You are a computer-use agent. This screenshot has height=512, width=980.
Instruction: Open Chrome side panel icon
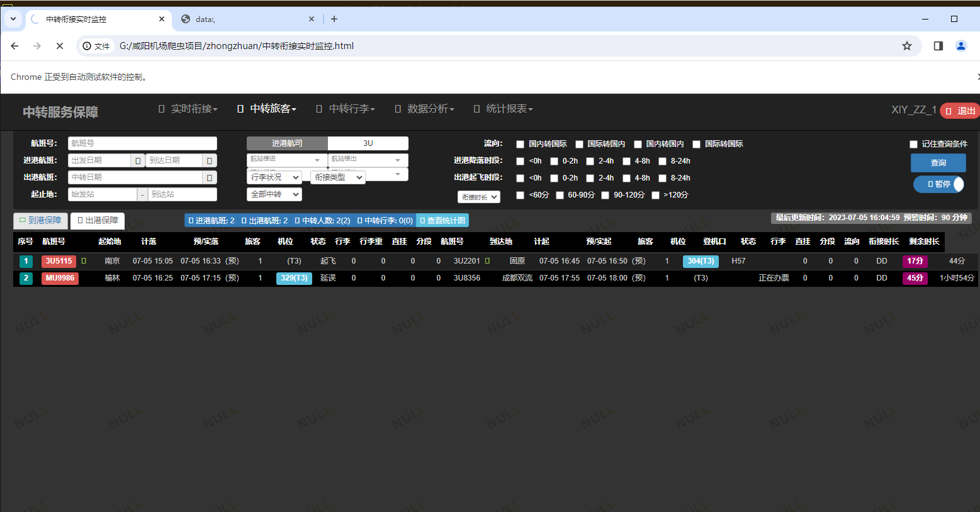(938, 46)
